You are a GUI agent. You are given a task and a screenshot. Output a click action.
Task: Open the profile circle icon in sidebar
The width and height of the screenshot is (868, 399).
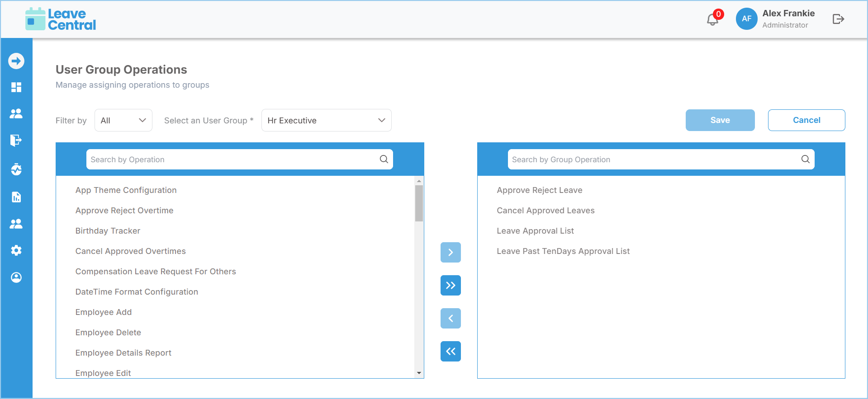tap(16, 277)
